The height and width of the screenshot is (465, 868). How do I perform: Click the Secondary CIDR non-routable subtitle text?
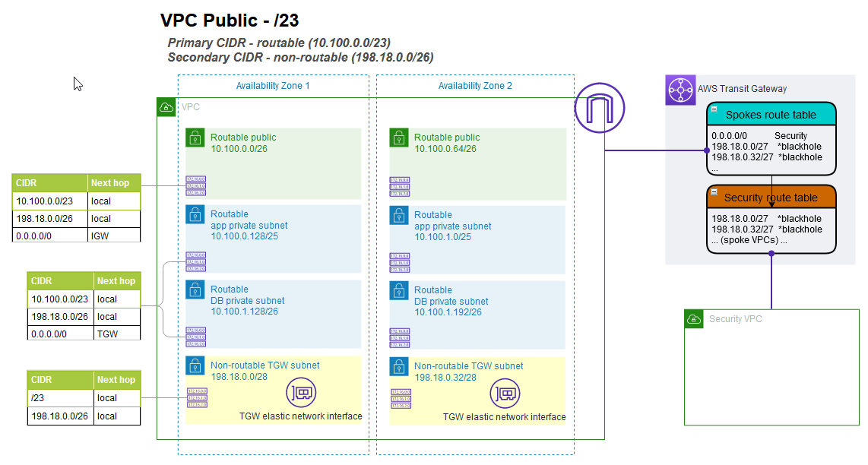click(x=301, y=55)
